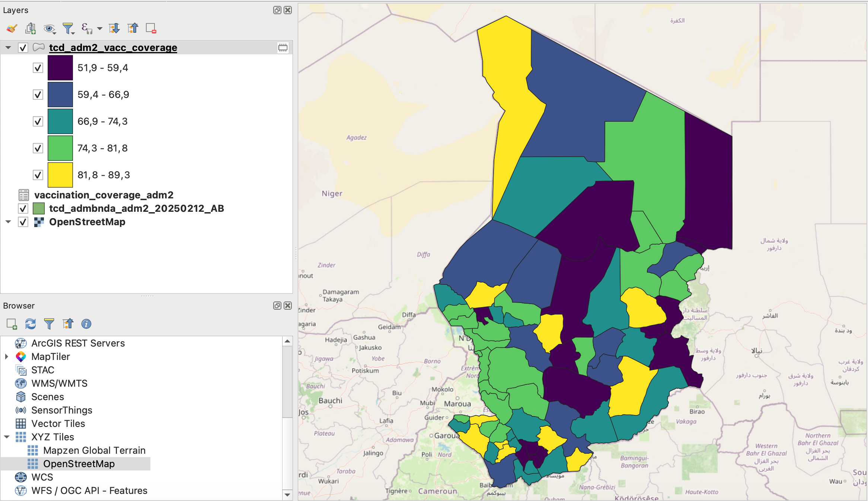Click the dark purple 51,9 - 59,4 swatch
Viewport: 868px width, 501px height.
coord(60,68)
